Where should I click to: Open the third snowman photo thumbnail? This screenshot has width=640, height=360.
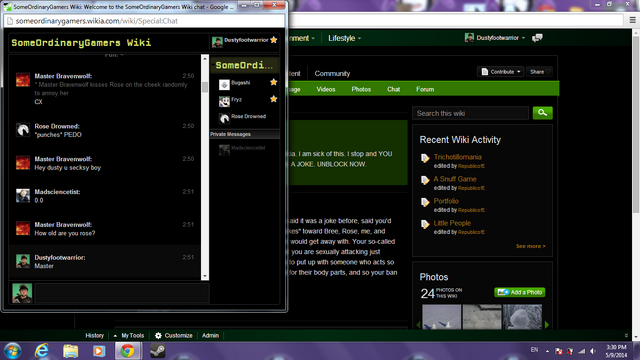[522, 317]
